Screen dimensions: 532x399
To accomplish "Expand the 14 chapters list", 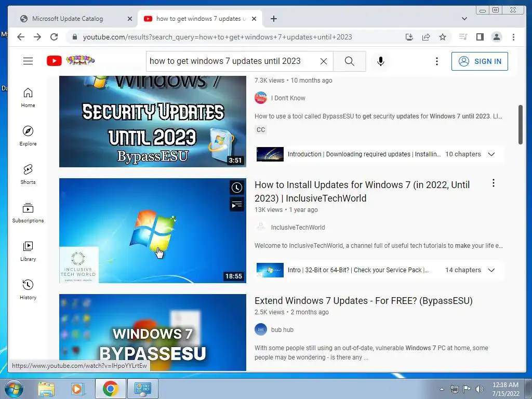I will (491, 270).
